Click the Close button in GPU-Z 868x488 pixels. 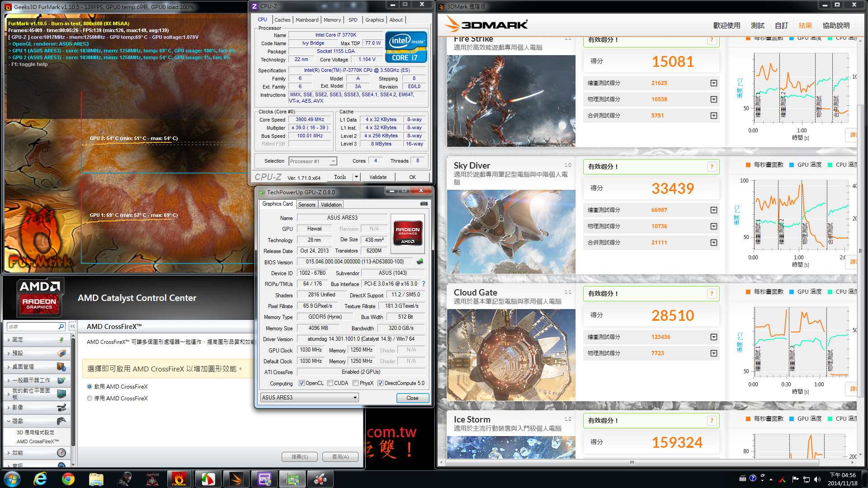(x=412, y=398)
